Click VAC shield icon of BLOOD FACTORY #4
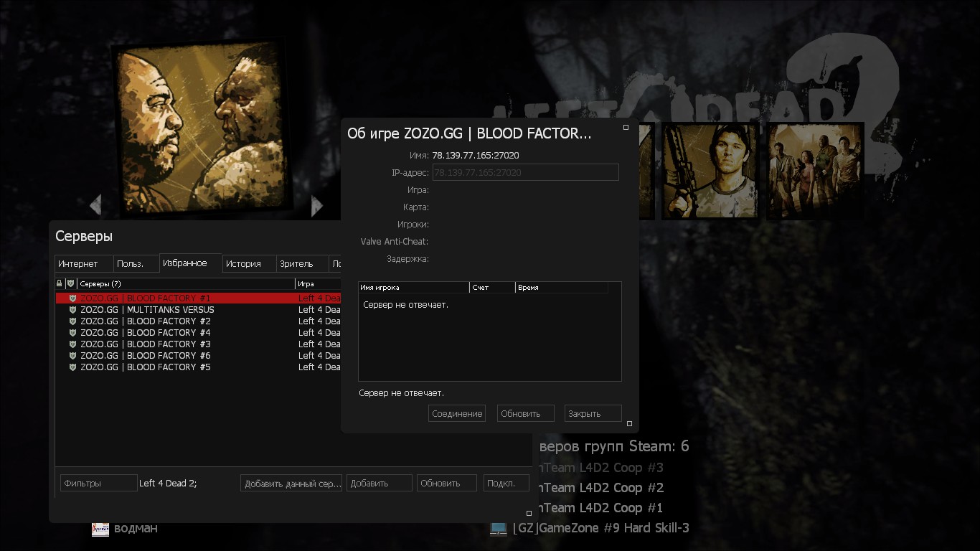Screen dimensions: 980x551 click(x=72, y=333)
